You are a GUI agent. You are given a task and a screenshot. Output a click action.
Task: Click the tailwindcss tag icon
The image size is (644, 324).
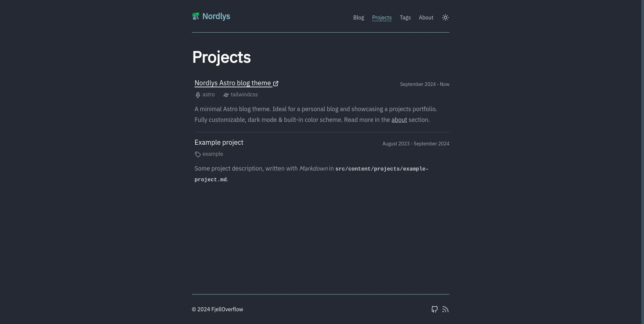tap(226, 95)
